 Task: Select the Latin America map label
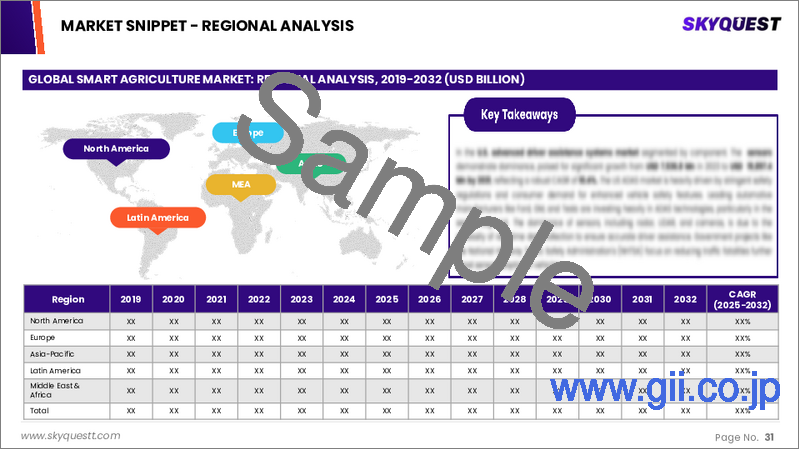point(158,217)
